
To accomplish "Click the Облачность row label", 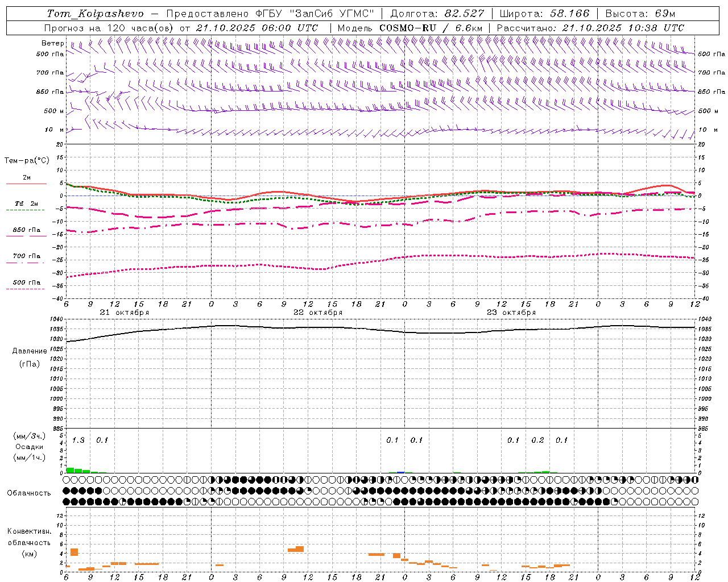I will tap(29, 493).
